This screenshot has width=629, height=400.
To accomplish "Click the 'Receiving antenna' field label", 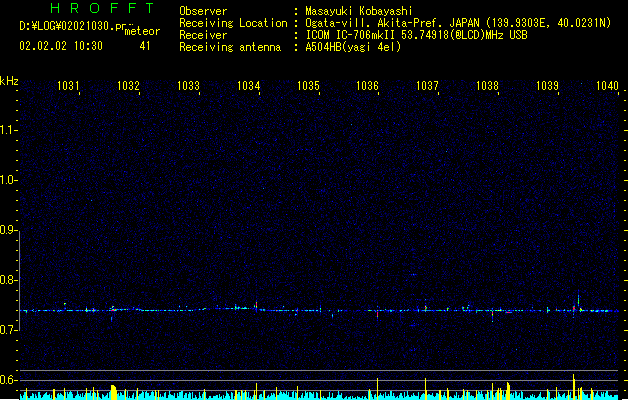I will [230, 47].
